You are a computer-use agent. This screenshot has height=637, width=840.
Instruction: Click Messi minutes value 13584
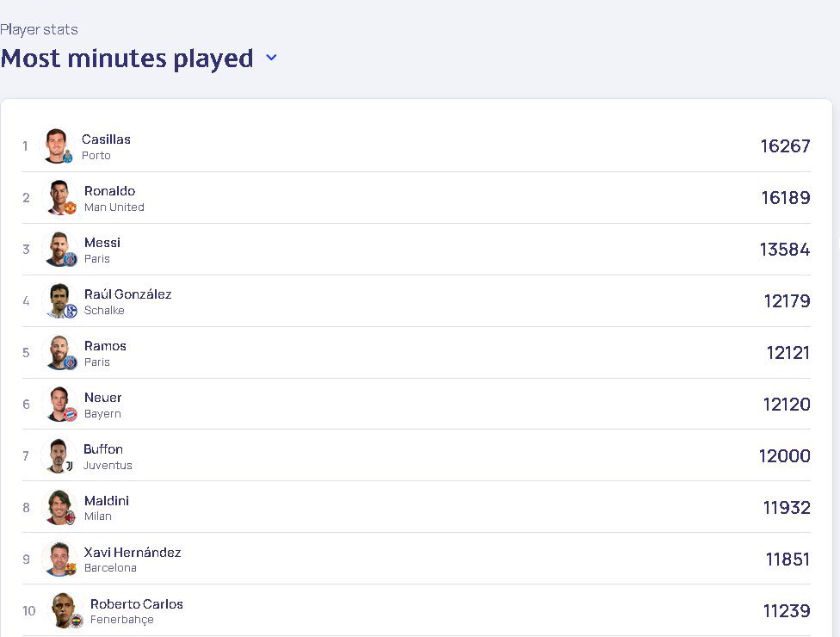coord(785,249)
